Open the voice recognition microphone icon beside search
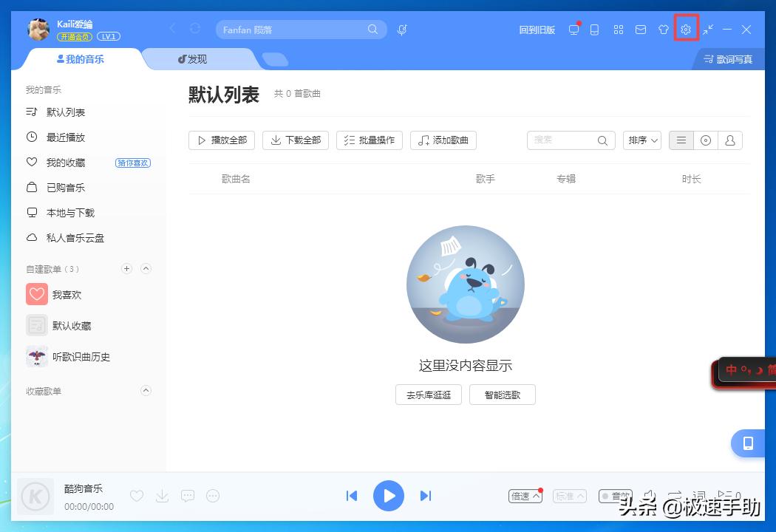Image resolution: width=776 pixels, height=532 pixels. click(x=401, y=30)
